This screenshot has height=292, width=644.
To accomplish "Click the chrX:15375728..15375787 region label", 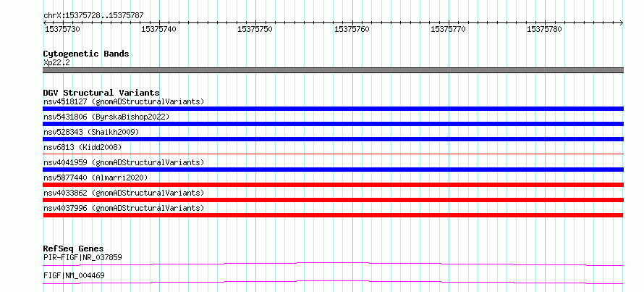I will click(x=93, y=16).
